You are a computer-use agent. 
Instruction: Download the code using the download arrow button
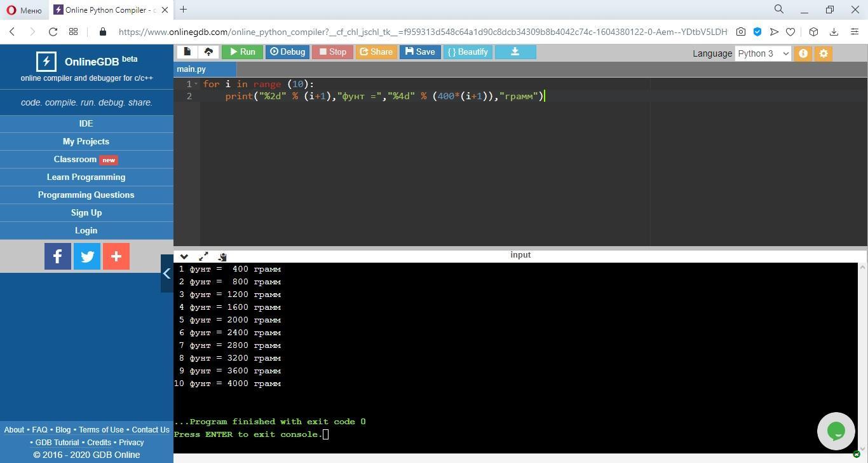click(515, 52)
